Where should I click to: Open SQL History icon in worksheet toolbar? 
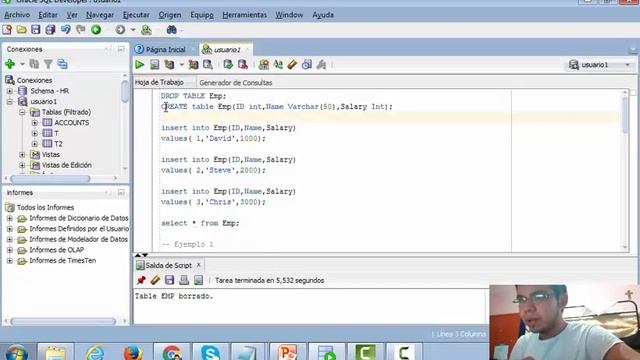click(x=307, y=64)
